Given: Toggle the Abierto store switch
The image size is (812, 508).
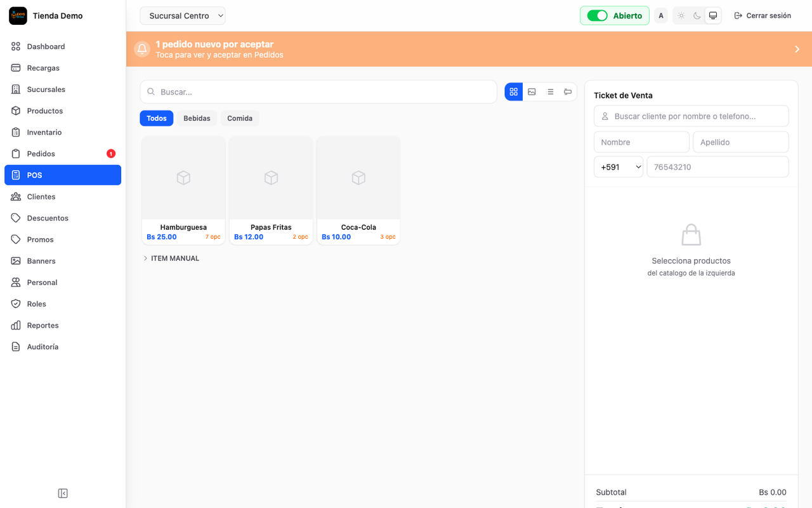Looking at the screenshot, I should (x=597, y=16).
